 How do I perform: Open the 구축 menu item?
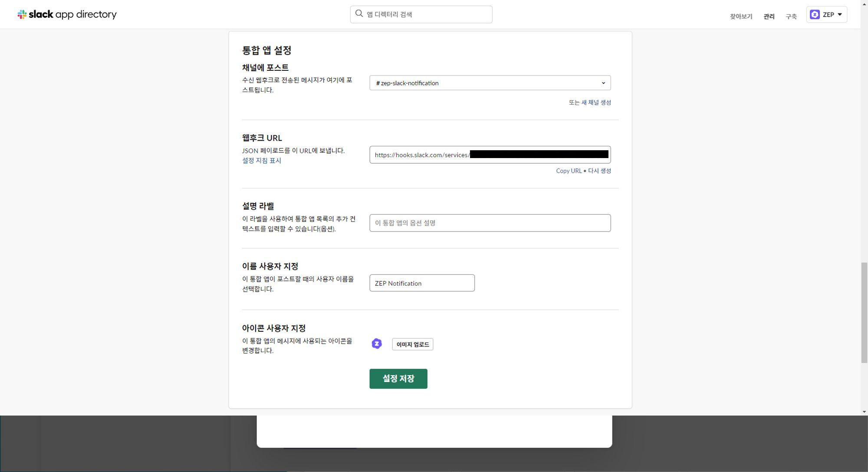point(791,17)
